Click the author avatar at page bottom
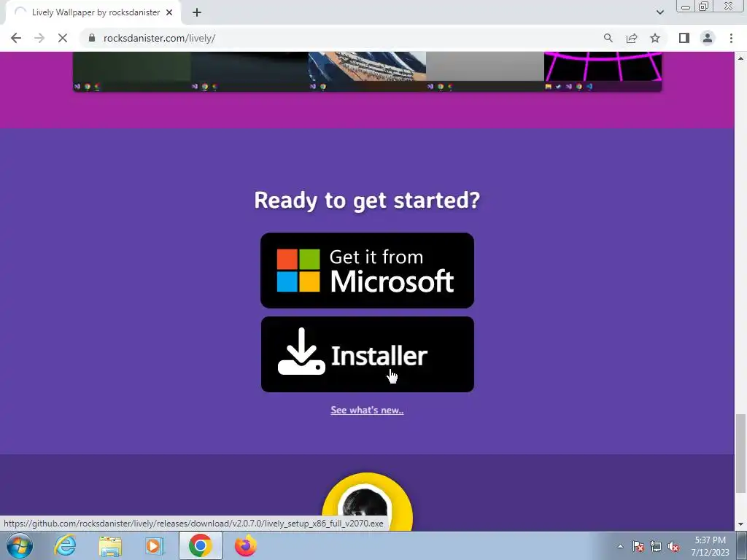747x560 pixels. (368, 502)
